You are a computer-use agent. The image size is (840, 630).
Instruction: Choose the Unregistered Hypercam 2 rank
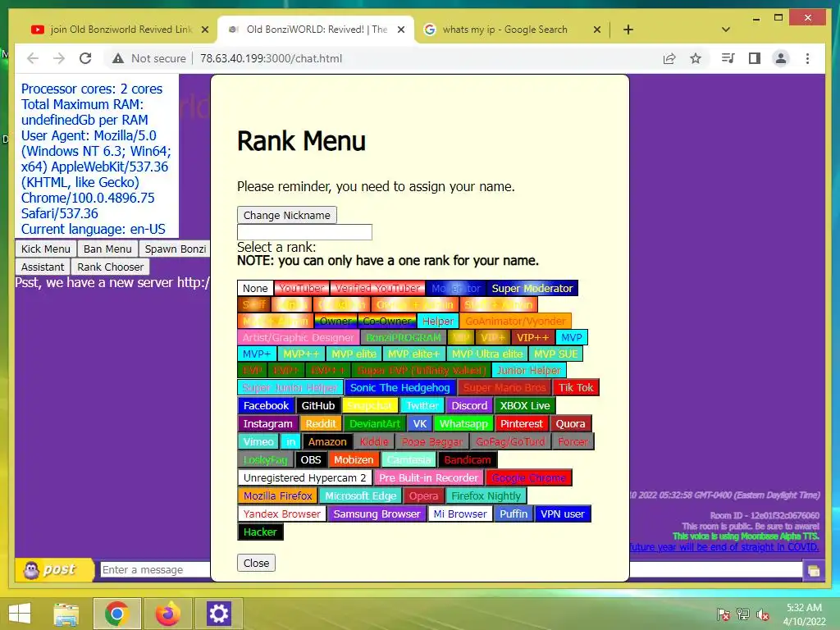point(304,477)
